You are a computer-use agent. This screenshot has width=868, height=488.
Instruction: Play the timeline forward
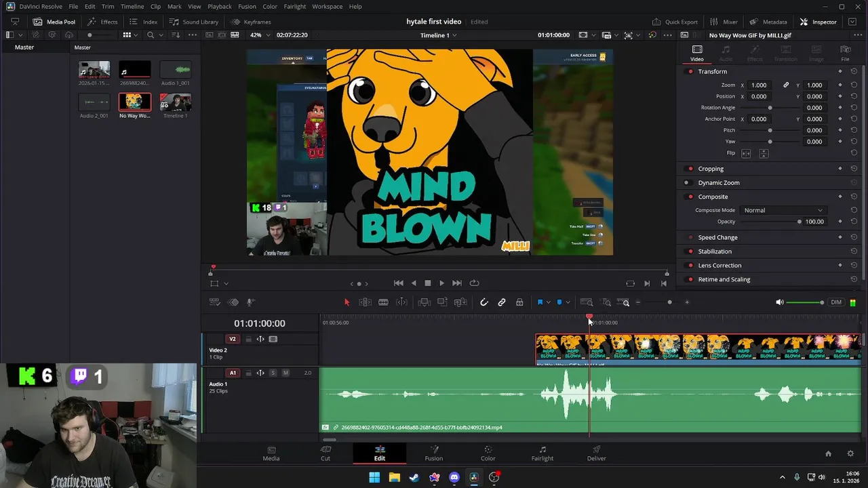(441, 283)
